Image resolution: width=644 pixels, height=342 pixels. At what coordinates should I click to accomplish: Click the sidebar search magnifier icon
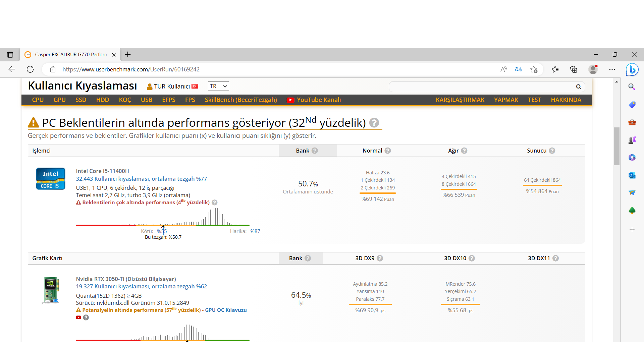[632, 87]
